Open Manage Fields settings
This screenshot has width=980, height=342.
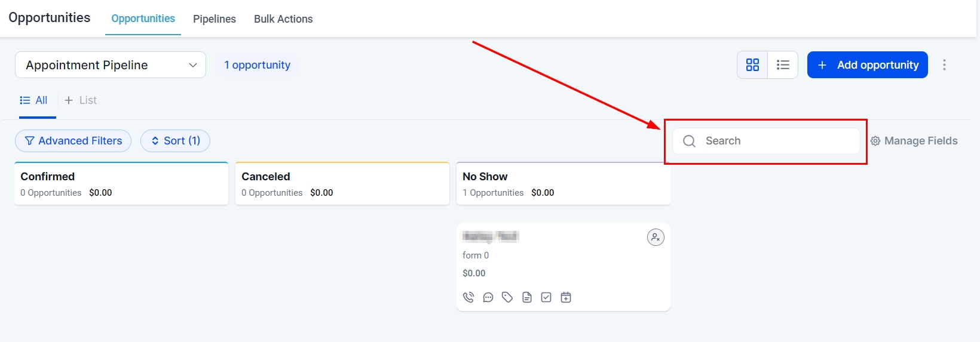coord(914,141)
